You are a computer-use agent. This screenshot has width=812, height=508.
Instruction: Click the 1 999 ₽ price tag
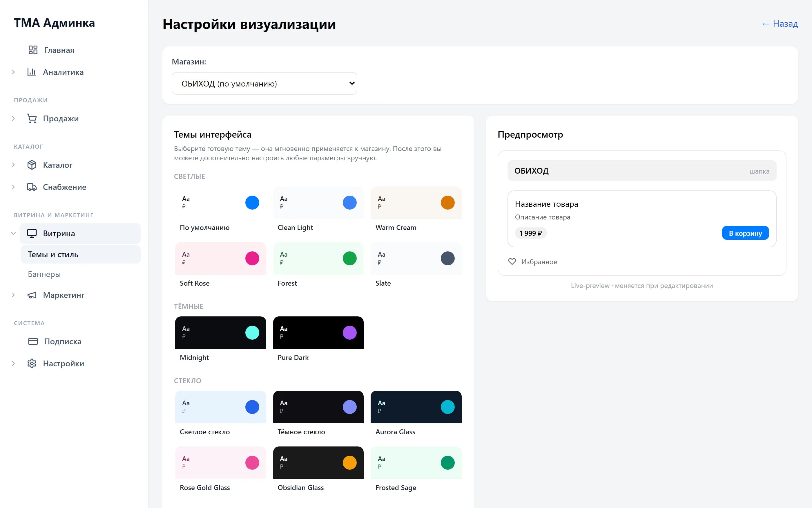530,233
